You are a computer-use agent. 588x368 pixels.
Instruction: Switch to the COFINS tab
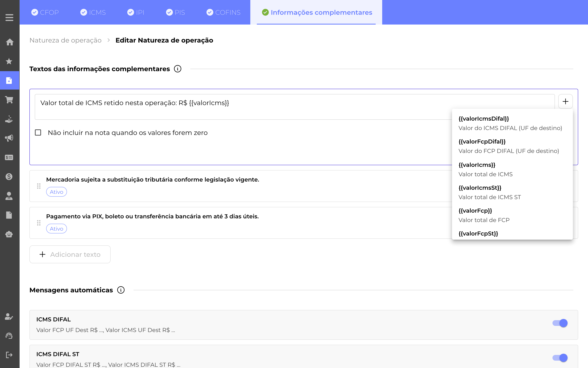coord(224,12)
